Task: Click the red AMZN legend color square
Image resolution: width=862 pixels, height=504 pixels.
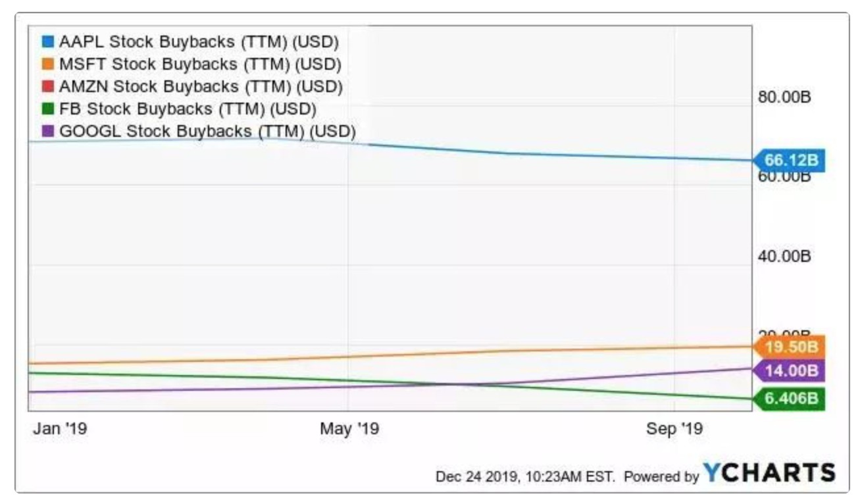Action: click(47, 86)
